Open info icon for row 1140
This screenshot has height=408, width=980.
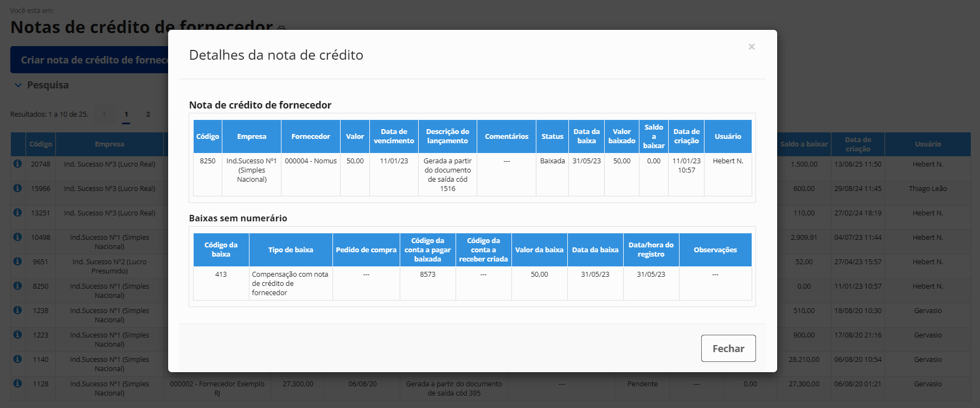tap(17, 359)
